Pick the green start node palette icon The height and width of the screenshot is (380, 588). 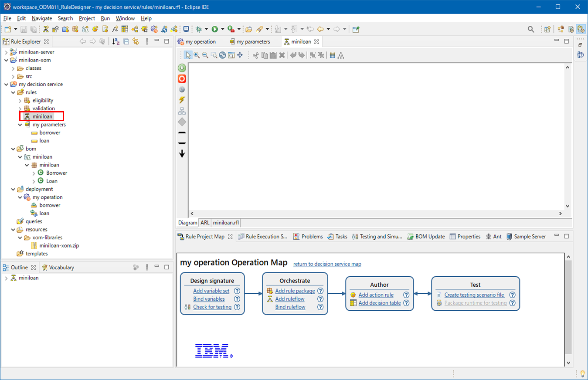click(182, 68)
